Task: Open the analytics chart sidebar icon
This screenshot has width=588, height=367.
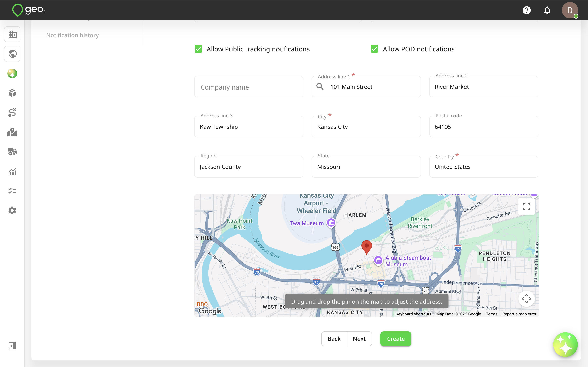Action: [x=12, y=171]
